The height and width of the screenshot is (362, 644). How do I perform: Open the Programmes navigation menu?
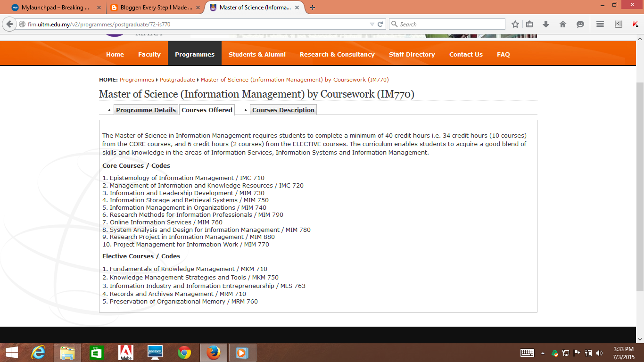(195, 54)
